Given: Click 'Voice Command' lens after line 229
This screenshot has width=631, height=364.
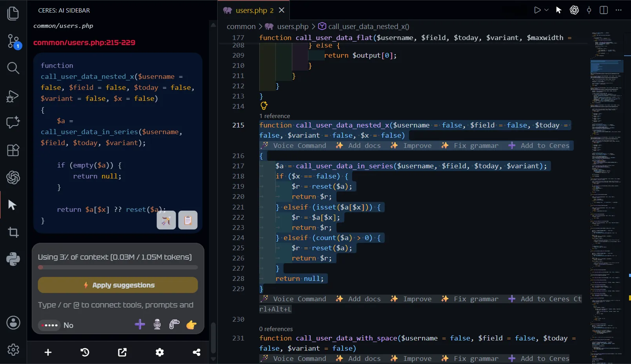Looking at the screenshot, I should coord(294,299).
